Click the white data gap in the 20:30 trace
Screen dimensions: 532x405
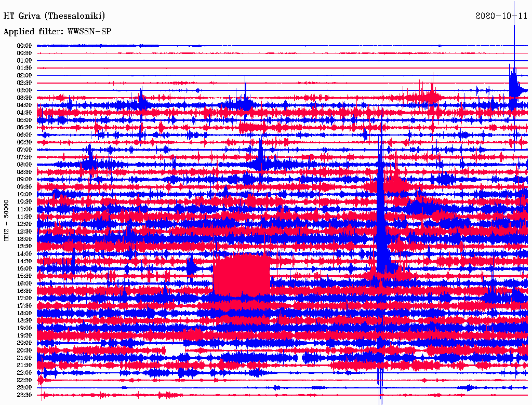point(176,350)
